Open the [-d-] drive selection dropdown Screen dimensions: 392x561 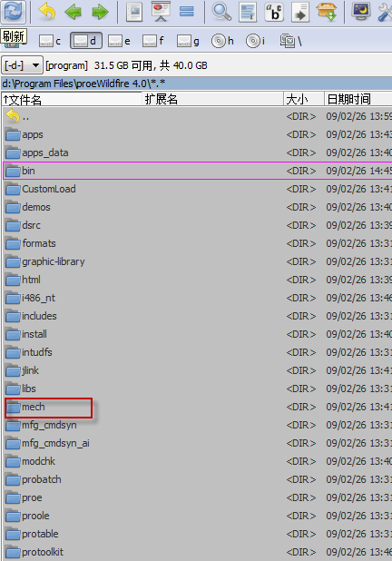click(x=22, y=65)
